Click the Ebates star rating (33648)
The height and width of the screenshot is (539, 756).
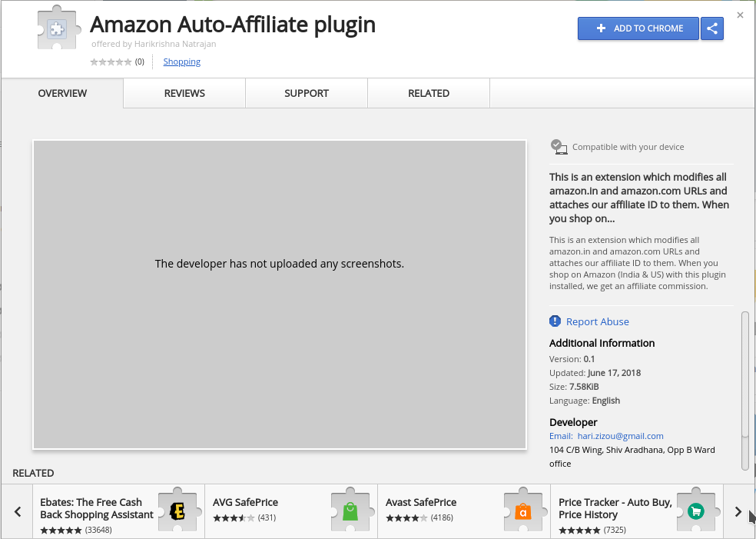76,530
